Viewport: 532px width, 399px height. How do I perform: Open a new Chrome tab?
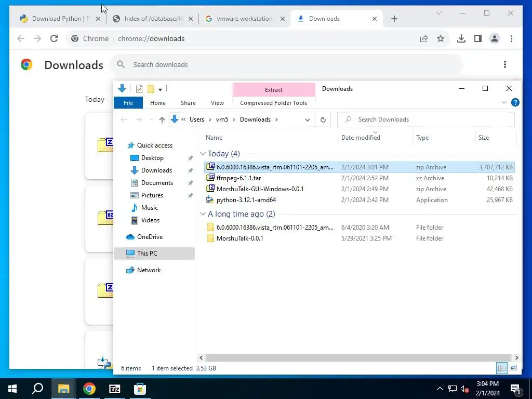(394, 19)
